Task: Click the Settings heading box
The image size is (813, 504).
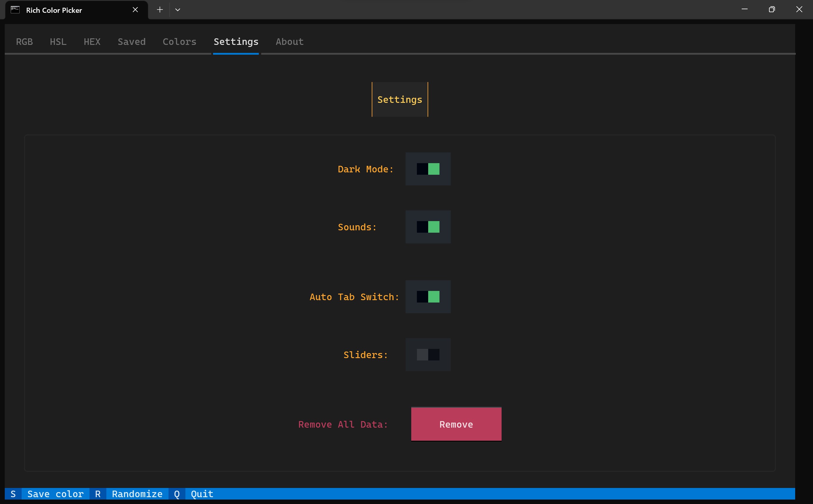Action: (x=399, y=99)
